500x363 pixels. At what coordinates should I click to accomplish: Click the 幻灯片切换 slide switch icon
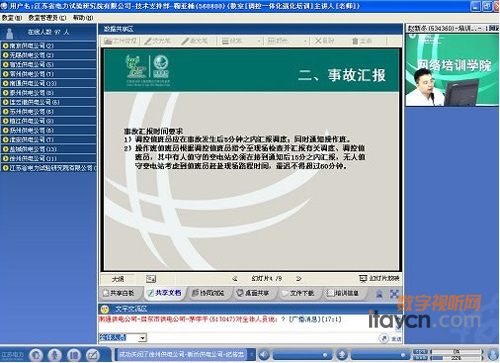coord(362,278)
